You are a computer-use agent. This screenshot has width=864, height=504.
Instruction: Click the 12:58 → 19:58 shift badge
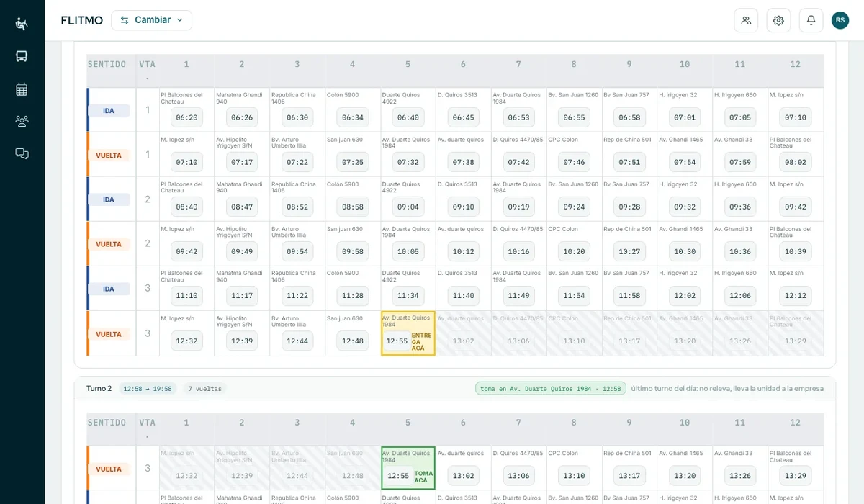pos(148,389)
